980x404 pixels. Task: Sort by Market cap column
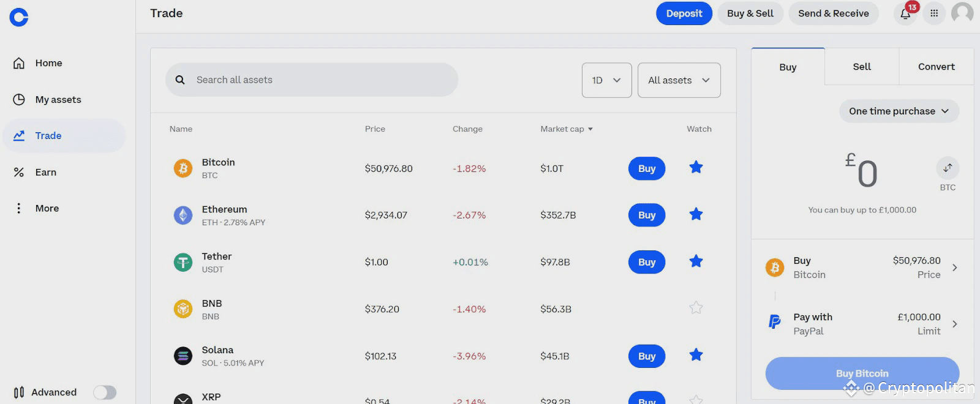coord(567,129)
